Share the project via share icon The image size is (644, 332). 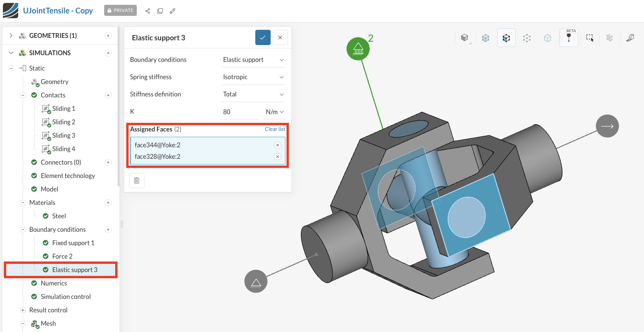tap(147, 11)
